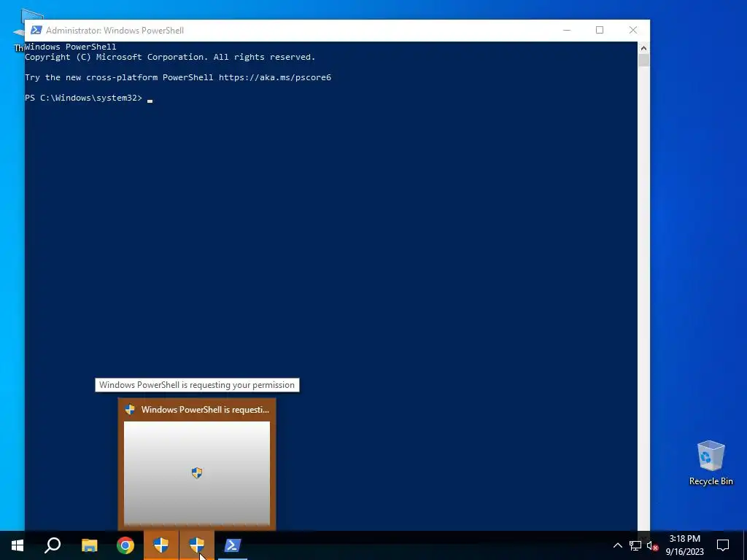The image size is (747, 560).
Task: Maximize the Administrator PowerShell window
Action: [600, 30]
